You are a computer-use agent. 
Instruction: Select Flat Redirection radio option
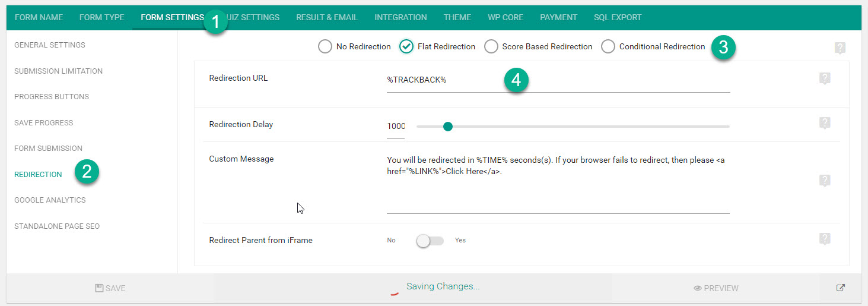(406, 46)
